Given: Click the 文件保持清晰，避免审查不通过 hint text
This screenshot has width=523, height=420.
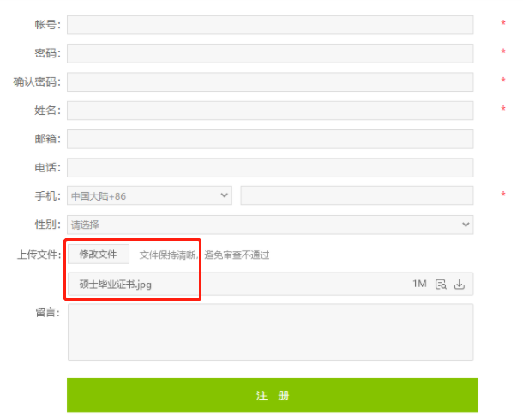Looking at the screenshot, I should pyautogui.click(x=204, y=255).
